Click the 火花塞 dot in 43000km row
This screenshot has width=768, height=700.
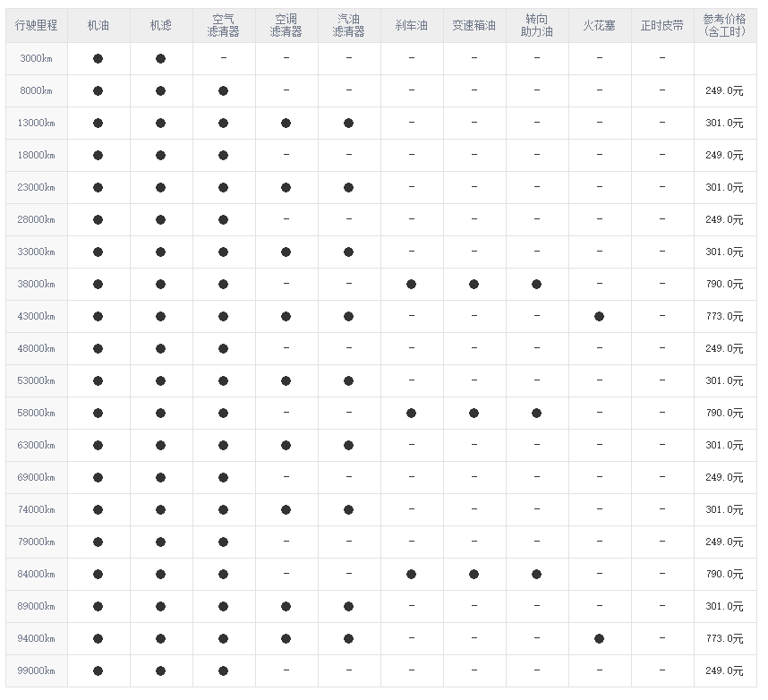point(599,316)
